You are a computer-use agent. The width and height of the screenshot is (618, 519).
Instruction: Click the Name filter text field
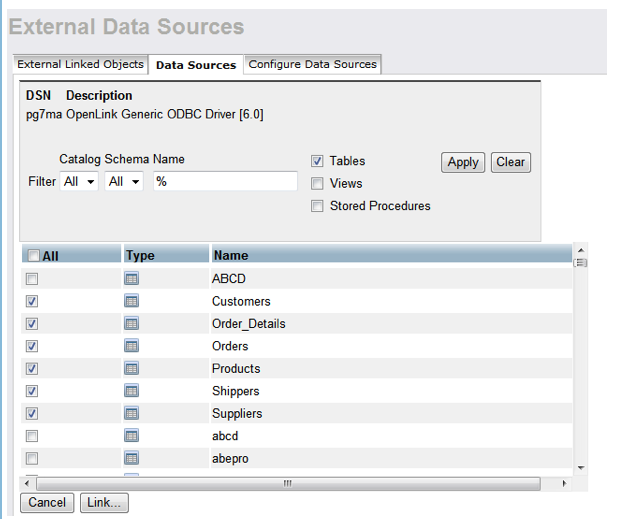pyautogui.click(x=224, y=182)
